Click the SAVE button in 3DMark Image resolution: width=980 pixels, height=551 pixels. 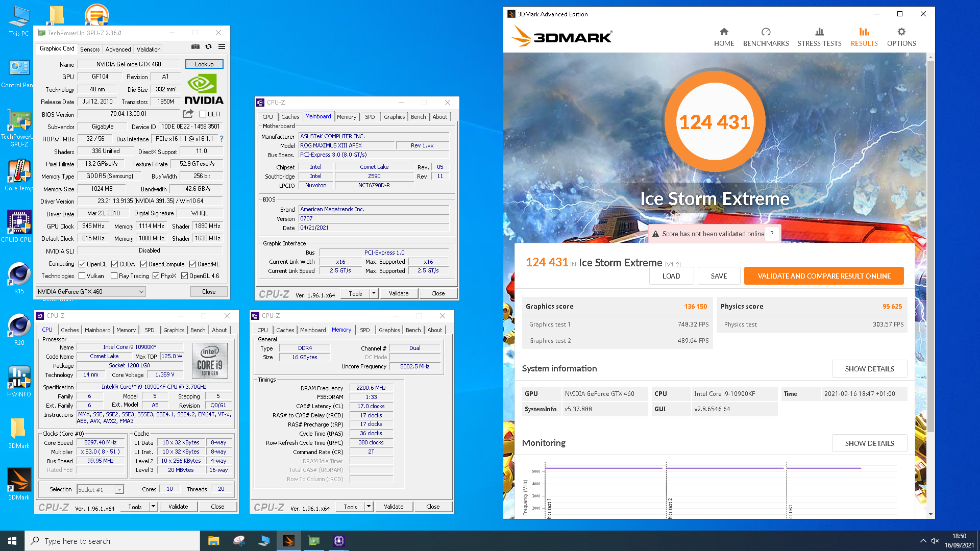(719, 276)
